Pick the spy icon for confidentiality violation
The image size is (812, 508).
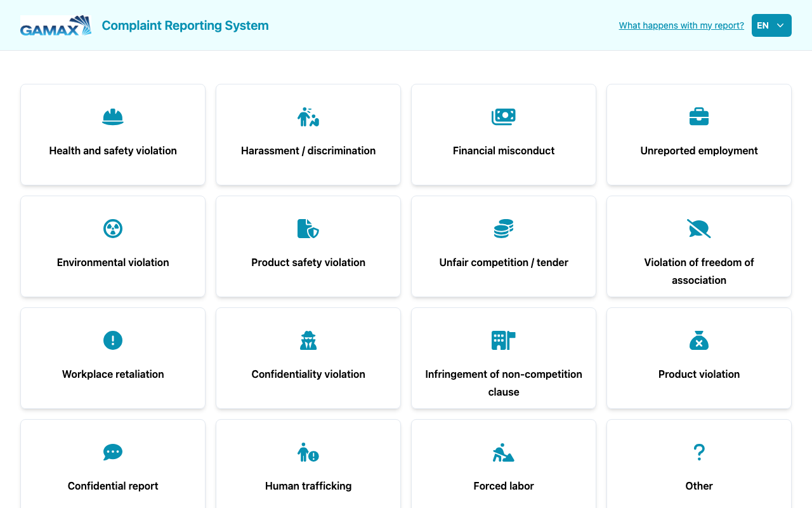pos(308,340)
